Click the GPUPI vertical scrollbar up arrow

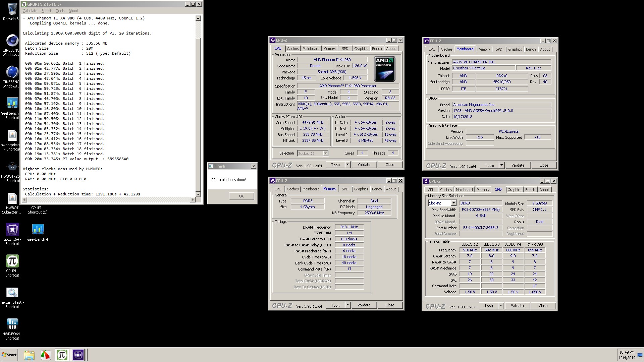point(198,18)
